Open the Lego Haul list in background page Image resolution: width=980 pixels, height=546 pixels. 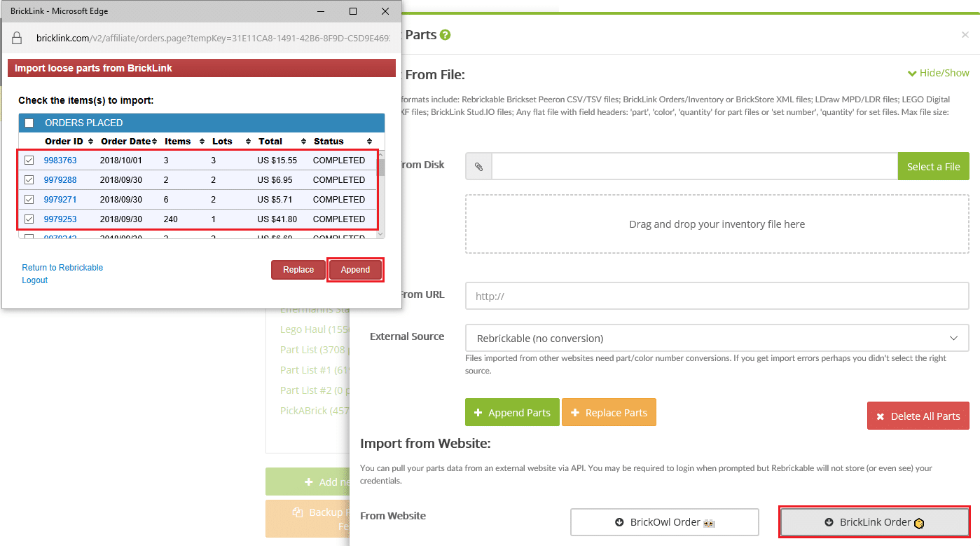315,329
